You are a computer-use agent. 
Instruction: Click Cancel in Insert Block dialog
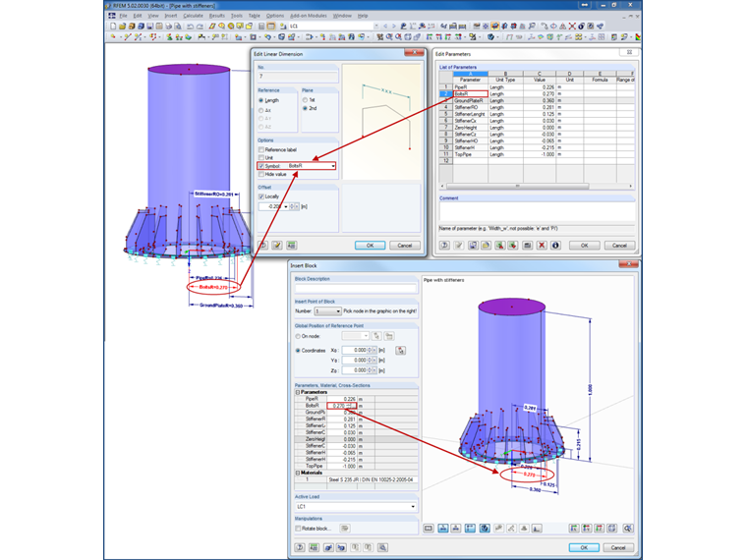point(618,547)
